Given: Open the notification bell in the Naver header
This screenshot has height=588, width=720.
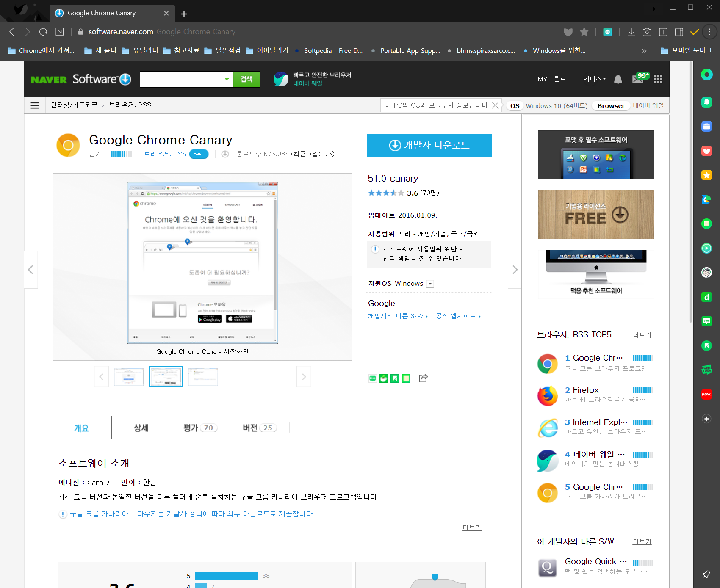Looking at the screenshot, I should click(618, 79).
